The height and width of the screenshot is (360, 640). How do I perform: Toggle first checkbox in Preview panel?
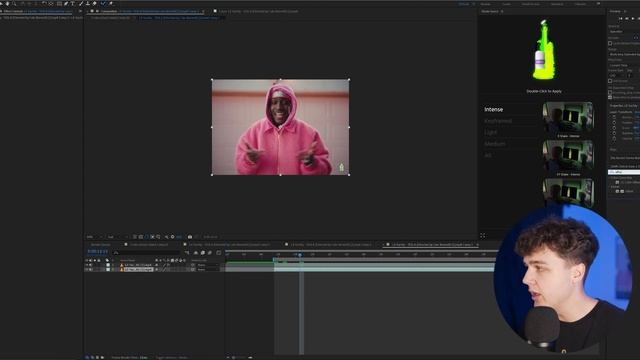tap(610, 43)
